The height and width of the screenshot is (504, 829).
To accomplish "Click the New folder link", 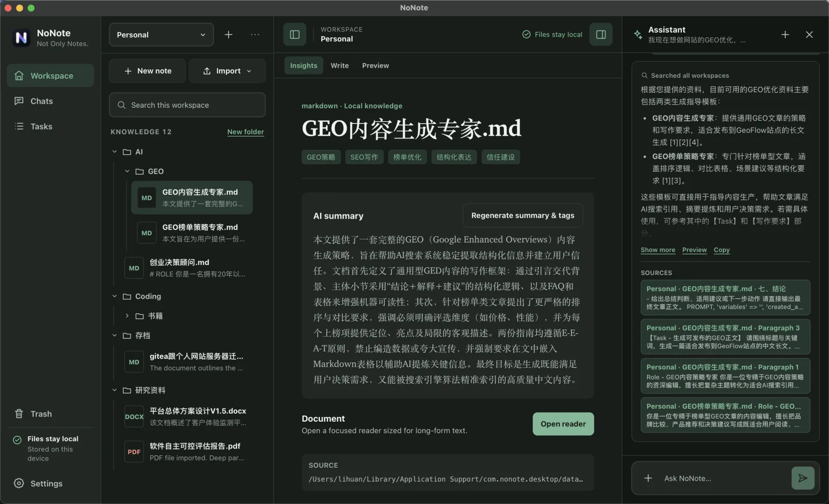I will click(246, 132).
